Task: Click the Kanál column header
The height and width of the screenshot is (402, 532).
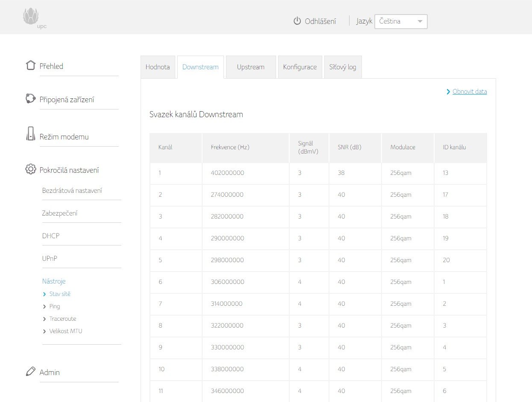Action: pos(176,148)
